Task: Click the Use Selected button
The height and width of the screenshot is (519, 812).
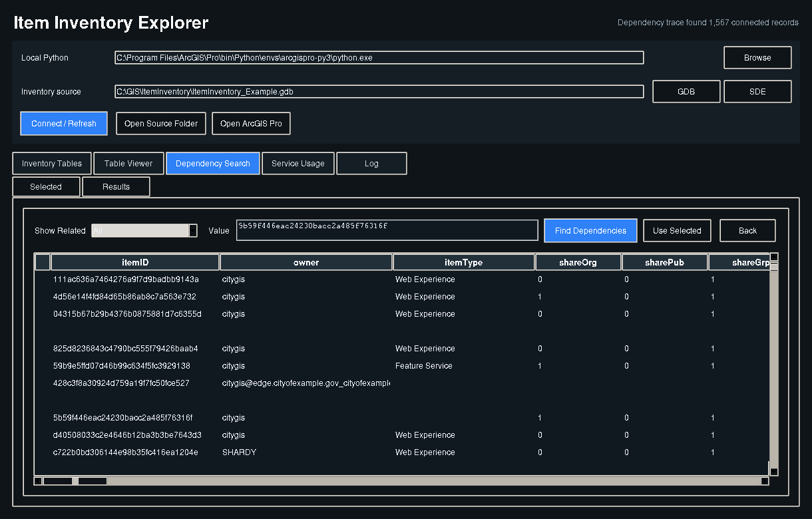Action: click(x=677, y=231)
